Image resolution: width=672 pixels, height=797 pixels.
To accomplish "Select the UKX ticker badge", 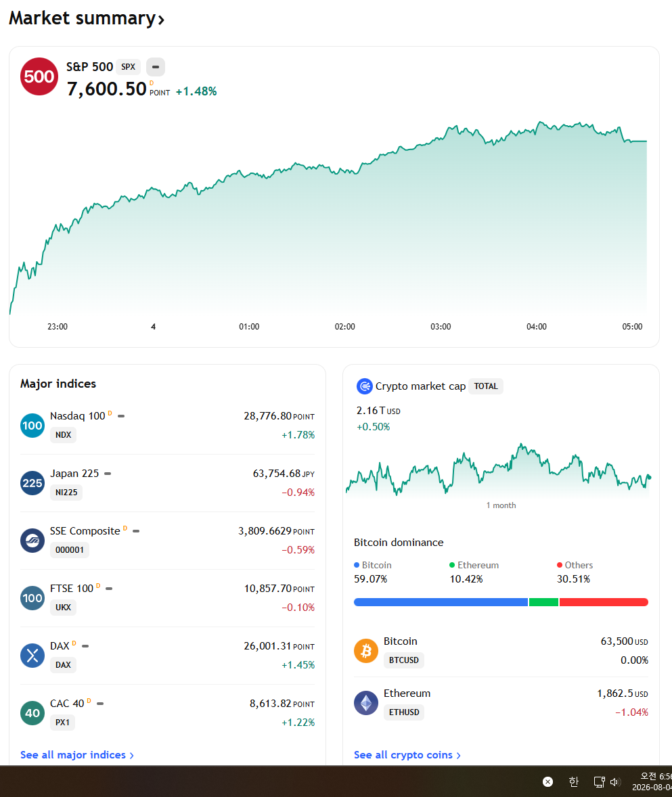I will 63,608.
